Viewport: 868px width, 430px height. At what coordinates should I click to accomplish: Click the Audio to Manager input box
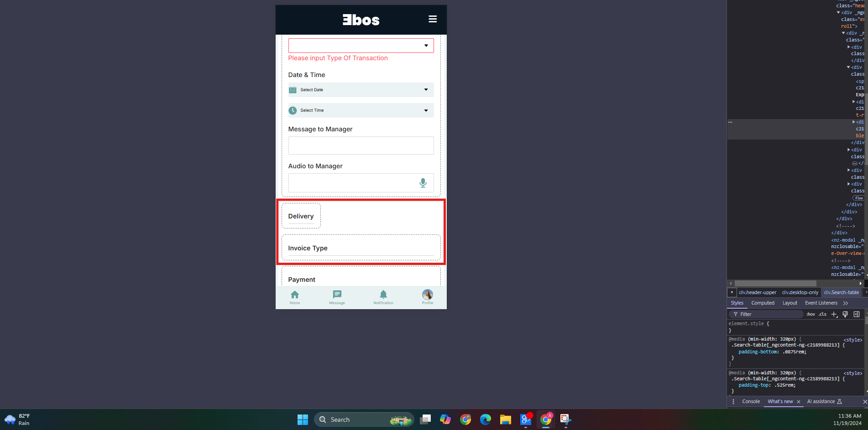point(361,183)
